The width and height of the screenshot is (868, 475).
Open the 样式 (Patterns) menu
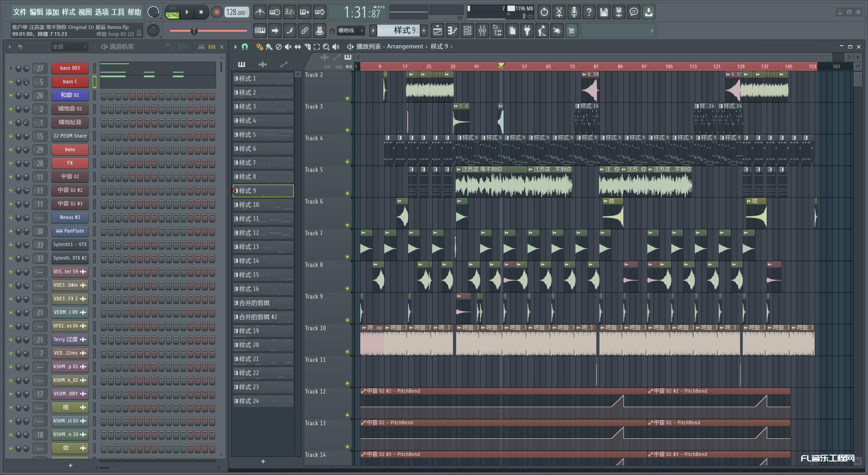[x=69, y=12]
